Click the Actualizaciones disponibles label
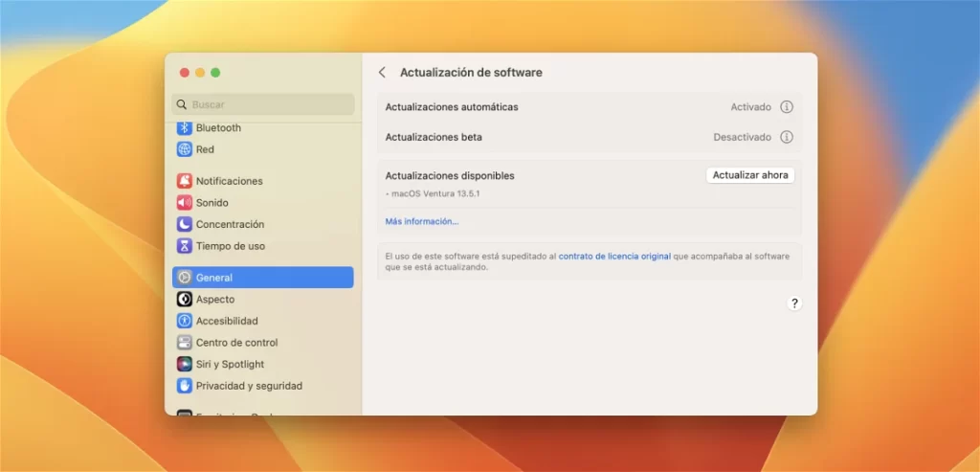The width and height of the screenshot is (980, 472). click(450, 175)
